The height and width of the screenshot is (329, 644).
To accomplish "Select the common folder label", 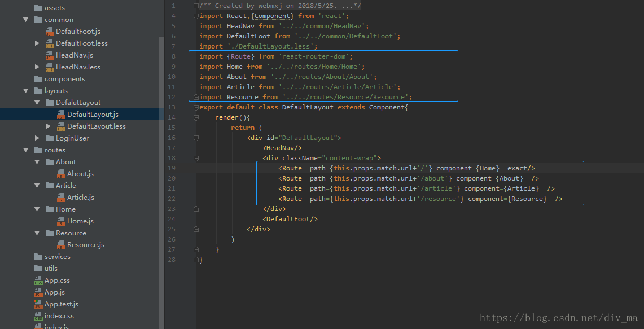I will pyautogui.click(x=59, y=20).
